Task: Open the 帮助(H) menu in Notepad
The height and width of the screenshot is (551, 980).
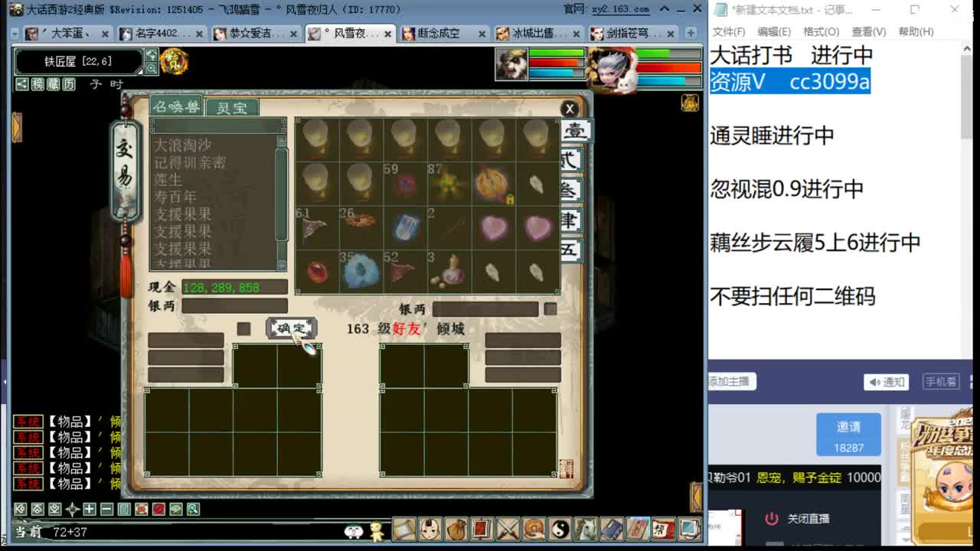Action: tap(916, 31)
